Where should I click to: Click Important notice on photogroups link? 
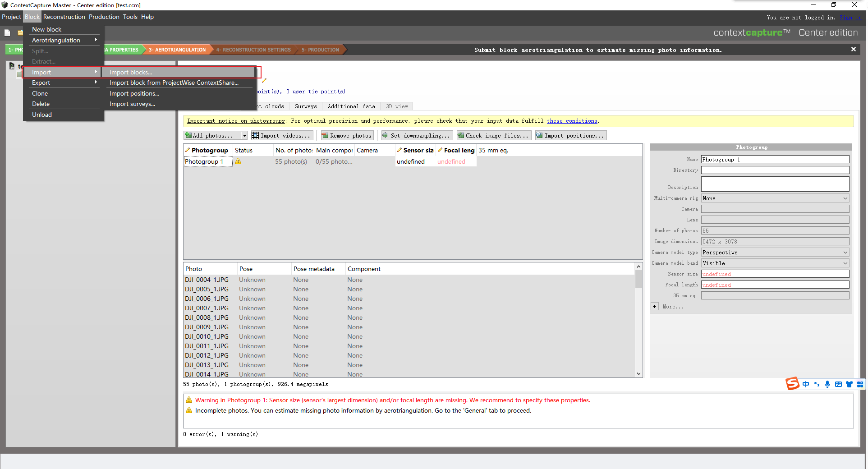pos(236,121)
